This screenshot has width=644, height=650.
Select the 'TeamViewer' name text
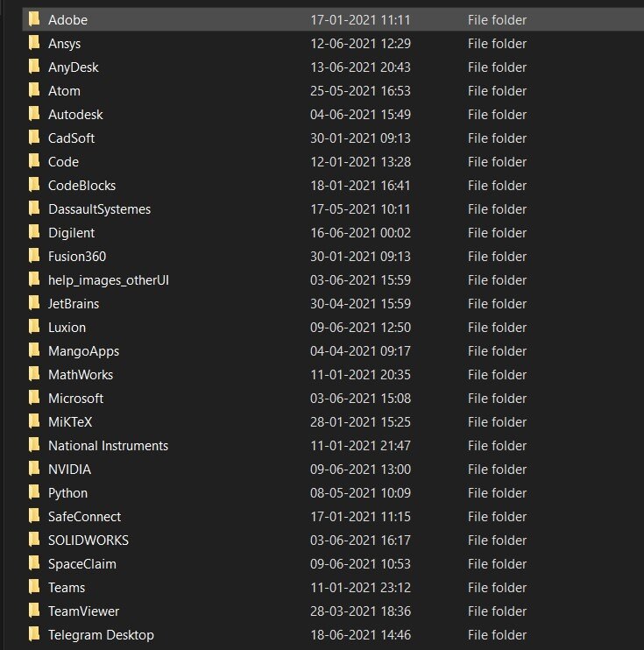point(83,611)
